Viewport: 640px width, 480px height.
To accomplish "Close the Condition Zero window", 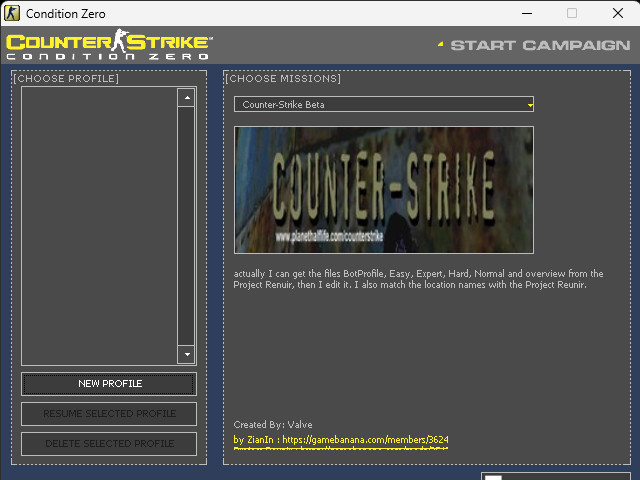I will 618,13.
